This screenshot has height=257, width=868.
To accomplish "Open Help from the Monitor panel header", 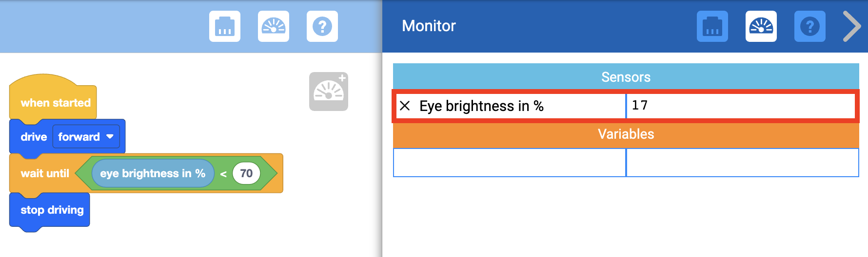I will 810,26.
